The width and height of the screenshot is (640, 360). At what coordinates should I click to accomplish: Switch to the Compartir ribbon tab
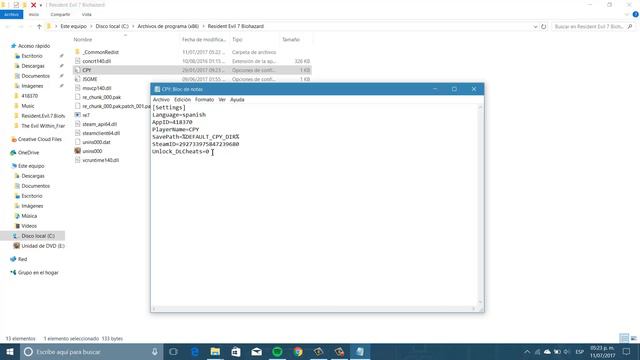click(x=60, y=14)
